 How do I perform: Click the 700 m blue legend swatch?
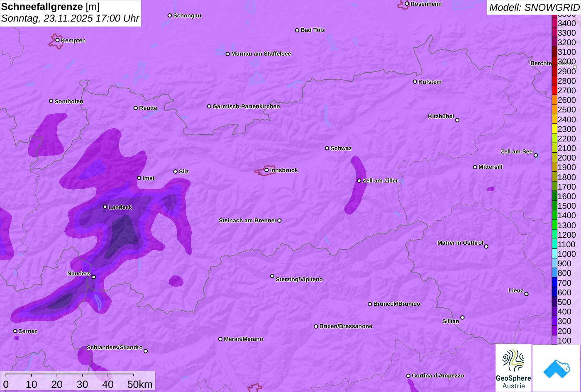(x=554, y=282)
